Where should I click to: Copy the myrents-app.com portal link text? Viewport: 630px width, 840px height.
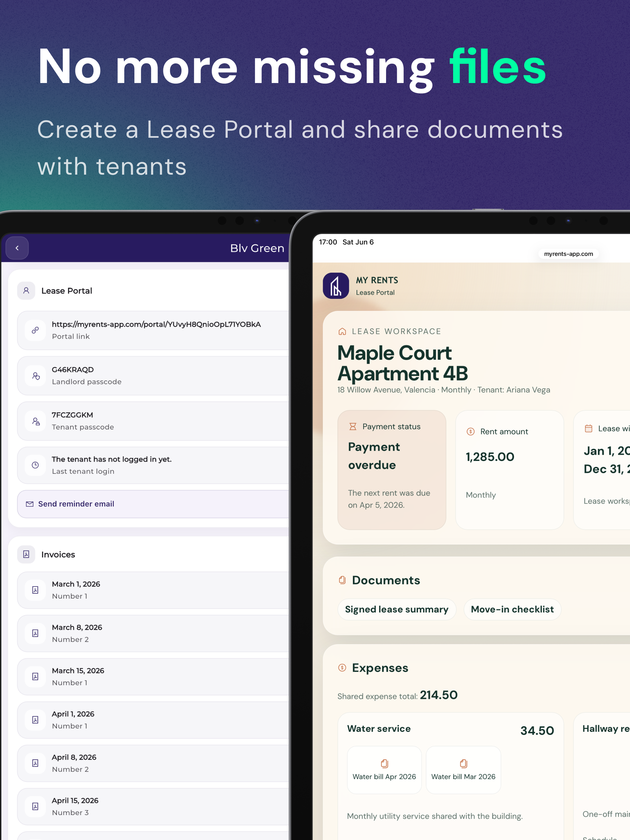(x=156, y=324)
